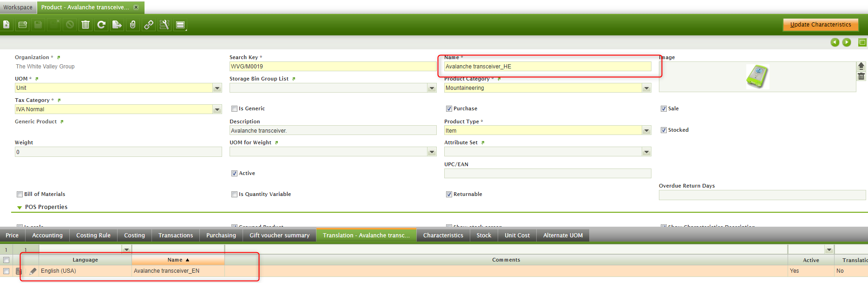868x283 pixels.
Task: Open the Tax Category dropdown
Action: tap(217, 109)
